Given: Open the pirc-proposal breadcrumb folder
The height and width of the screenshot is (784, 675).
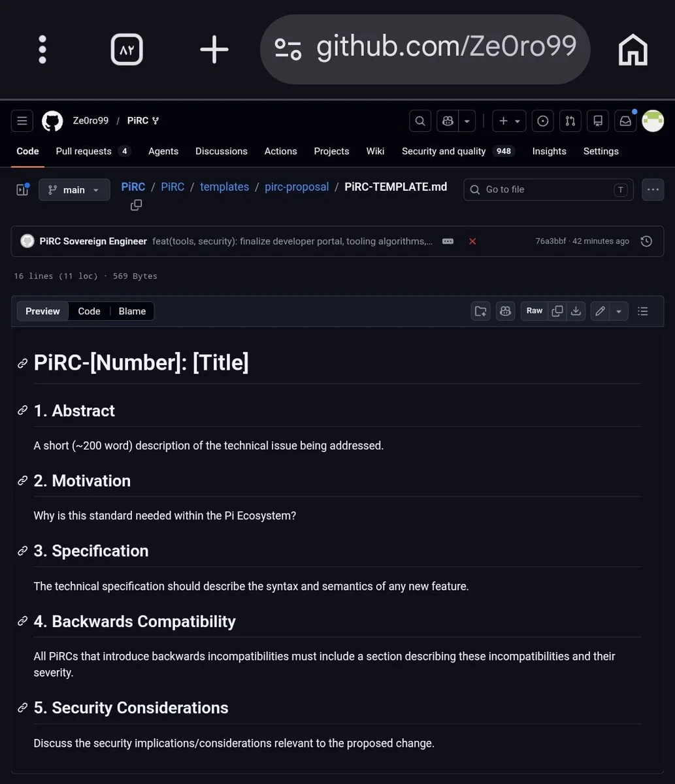Looking at the screenshot, I should 297,187.
